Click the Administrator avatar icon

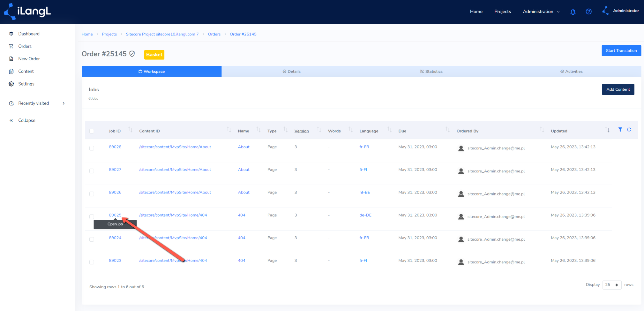605,11
